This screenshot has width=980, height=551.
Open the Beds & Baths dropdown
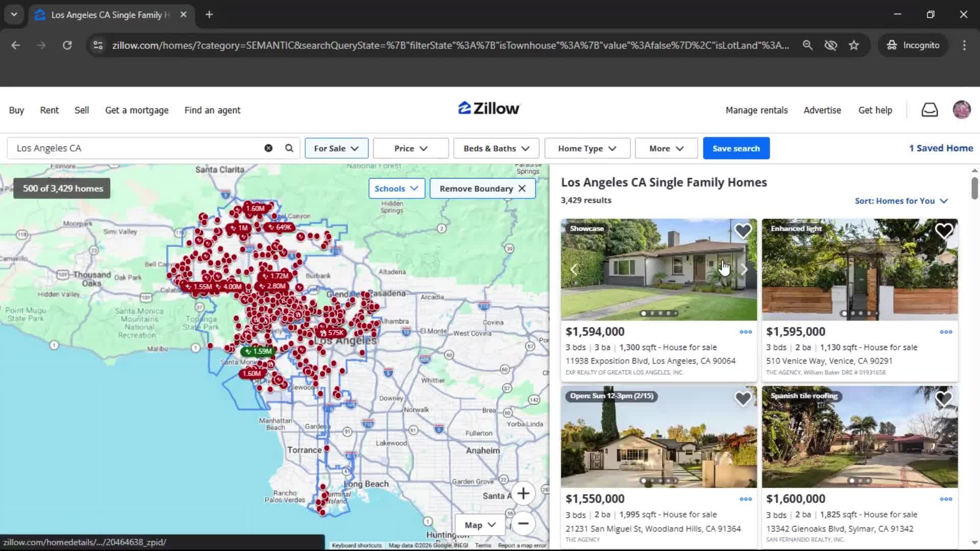(x=496, y=148)
